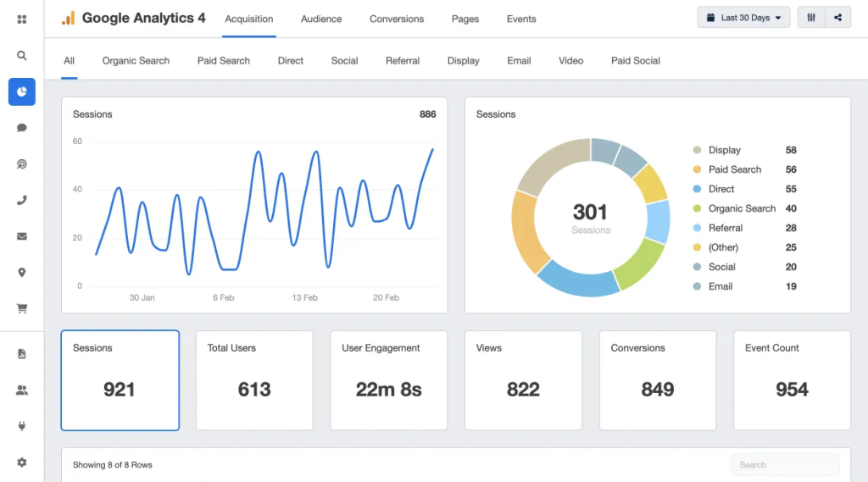868x482 pixels.
Task: Select the Views 822 metric card
Action: point(523,380)
